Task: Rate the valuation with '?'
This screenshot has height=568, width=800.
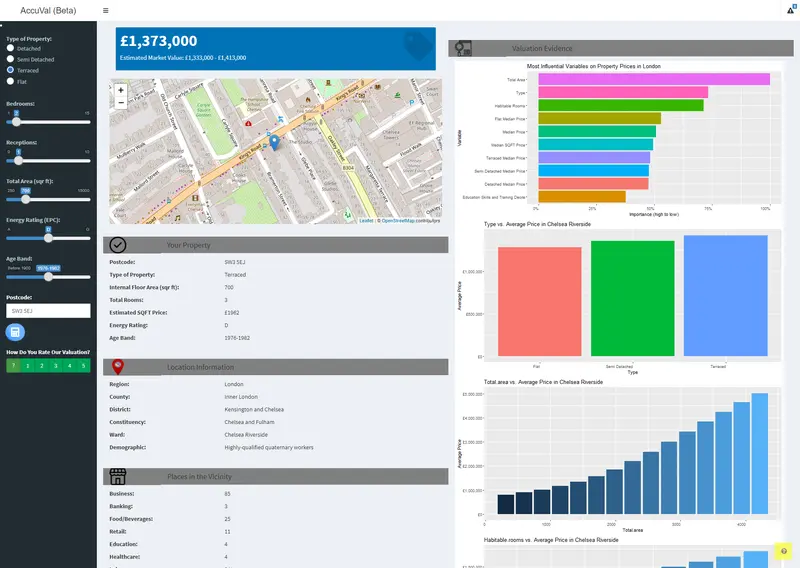Action: (x=13, y=365)
